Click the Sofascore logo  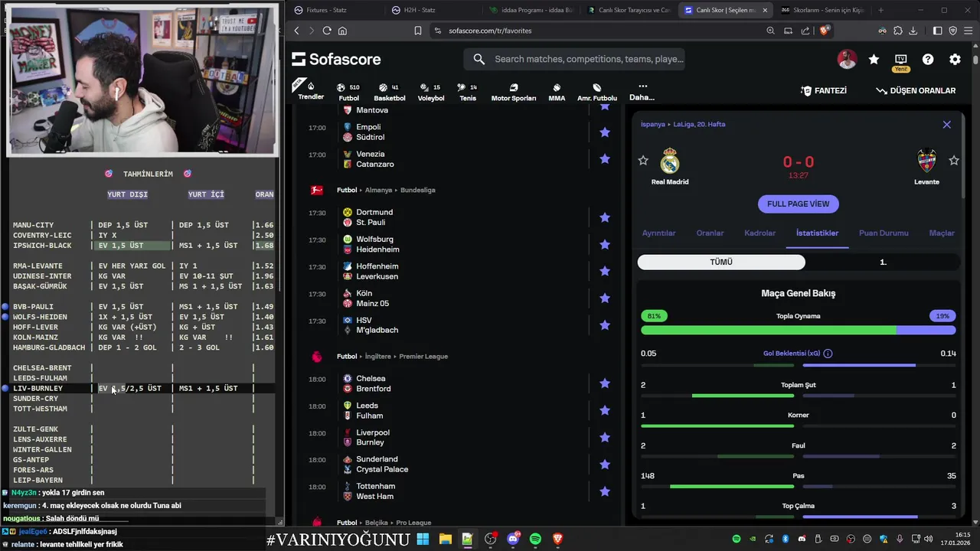(336, 60)
